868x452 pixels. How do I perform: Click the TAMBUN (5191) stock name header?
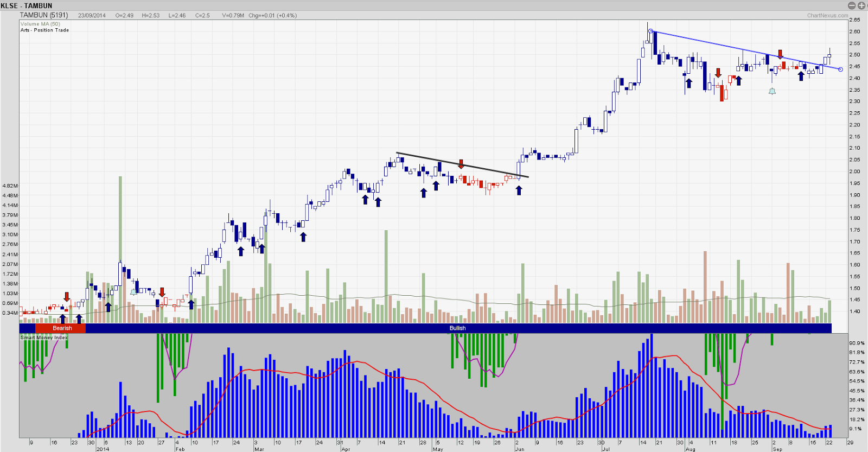click(x=44, y=15)
